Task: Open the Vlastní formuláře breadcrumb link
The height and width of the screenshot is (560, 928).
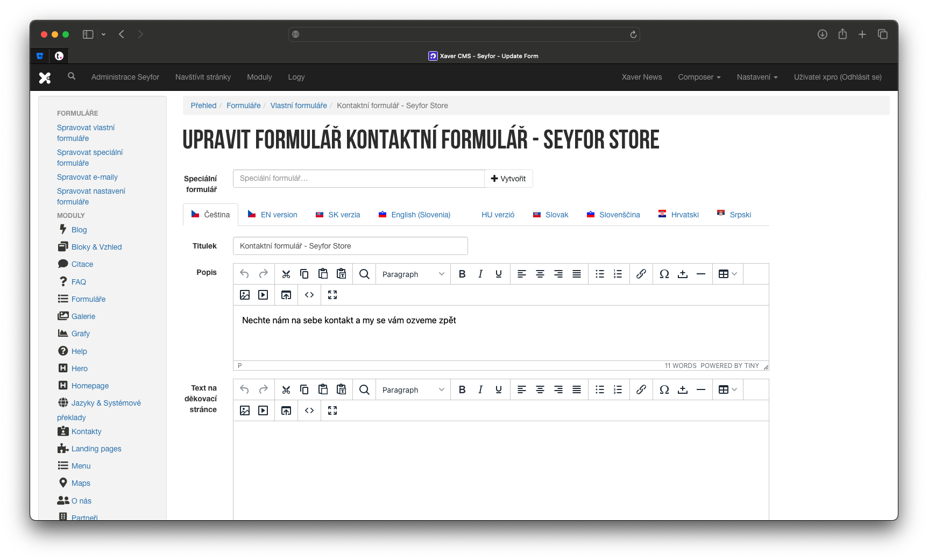Action: pos(299,105)
